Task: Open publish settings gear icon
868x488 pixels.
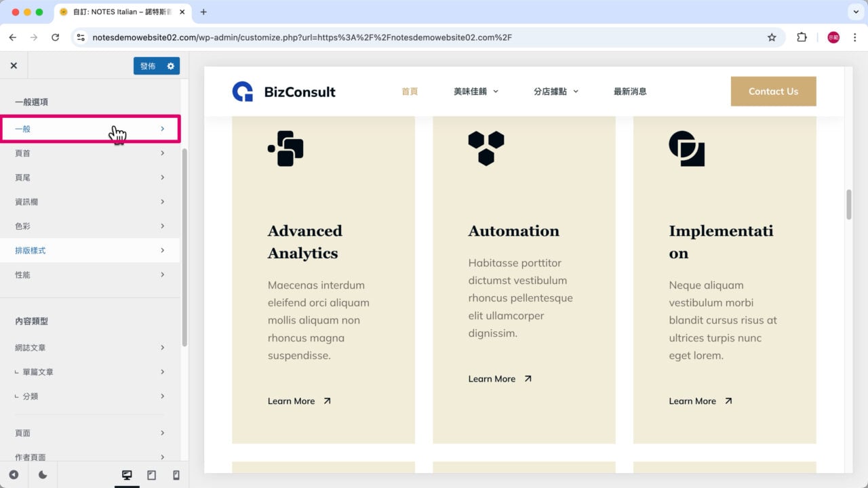Action: pyautogui.click(x=171, y=66)
